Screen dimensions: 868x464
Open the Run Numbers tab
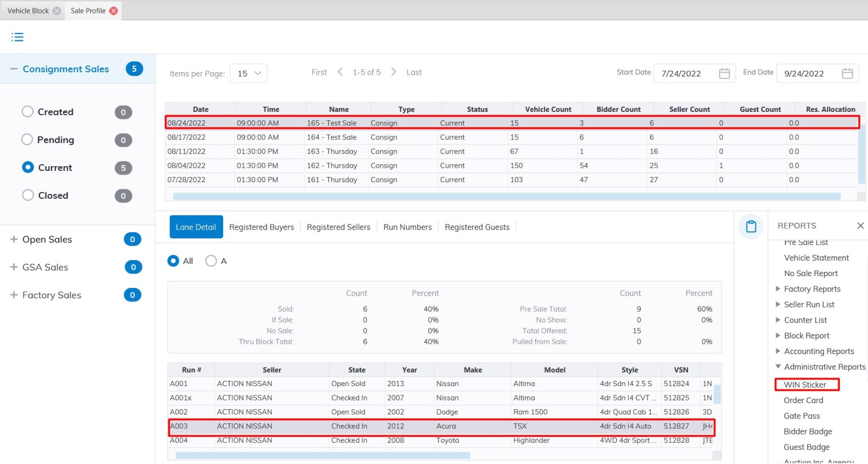tap(407, 227)
